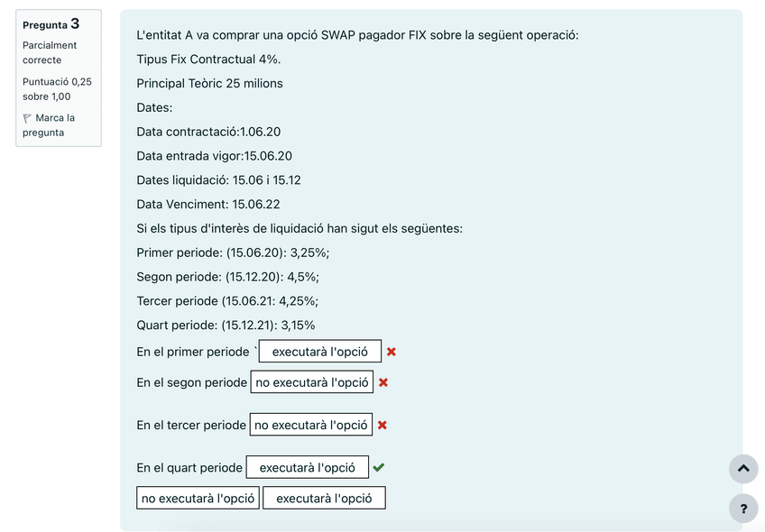
Task: Click the "Puntuació 0,25 sobre 1,00" score text
Action: click(x=57, y=88)
